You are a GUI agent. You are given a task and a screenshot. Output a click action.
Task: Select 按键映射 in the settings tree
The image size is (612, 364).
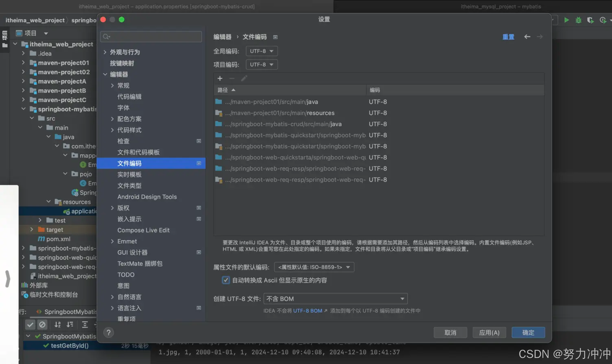click(x=122, y=63)
